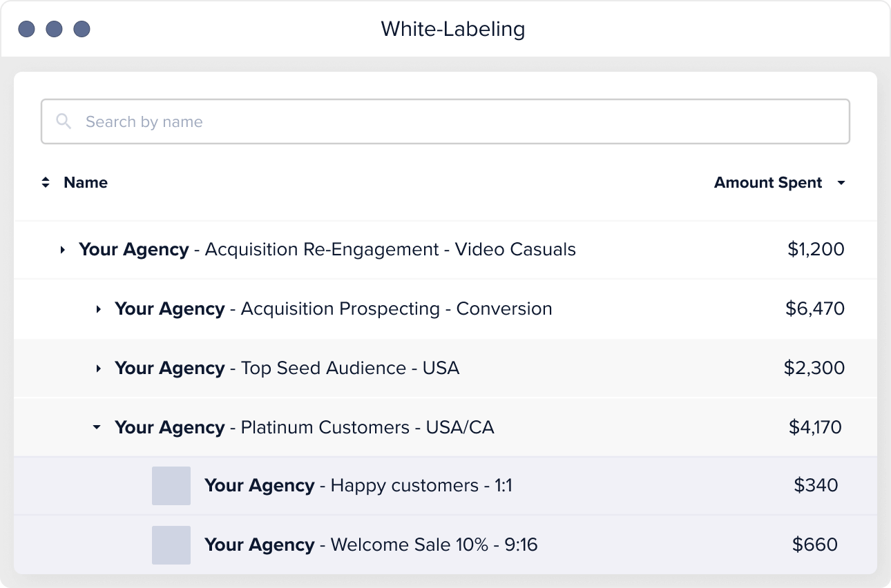Open the Welcome Sale 10% ad thumbnail
Viewport: 891px width, 588px height.
click(171, 545)
